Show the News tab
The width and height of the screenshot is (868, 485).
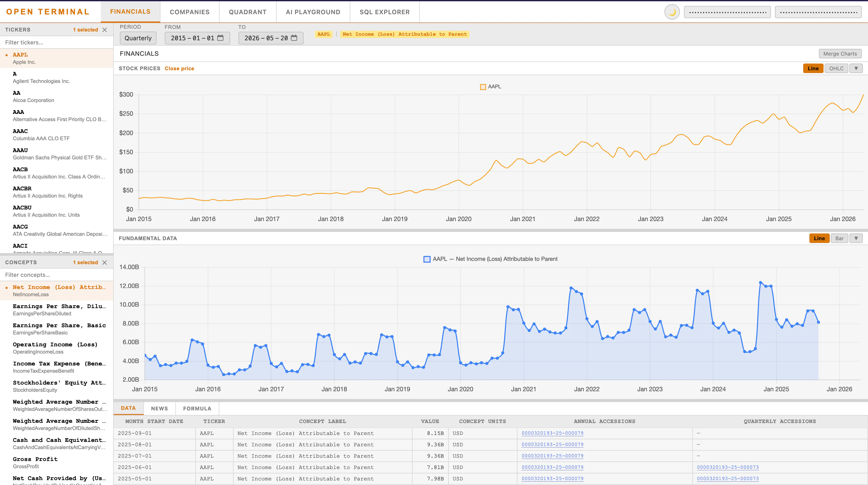(x=159, y=409)
